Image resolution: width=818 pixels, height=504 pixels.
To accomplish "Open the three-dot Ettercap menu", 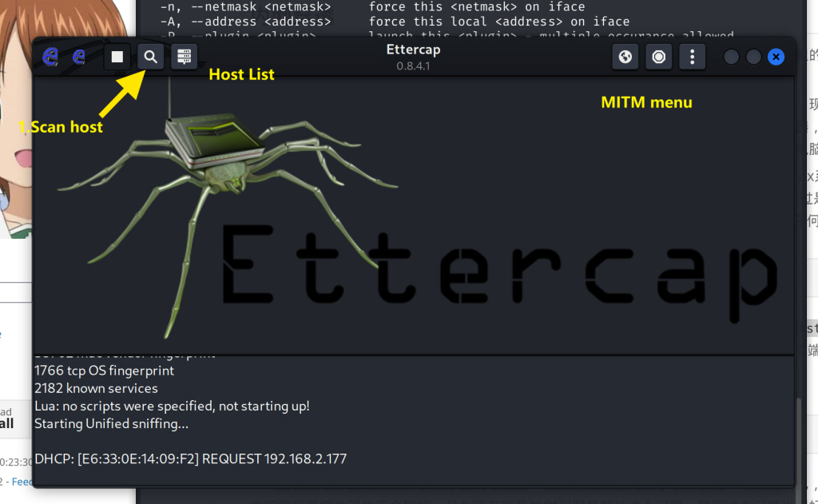I will click(693, 57).
